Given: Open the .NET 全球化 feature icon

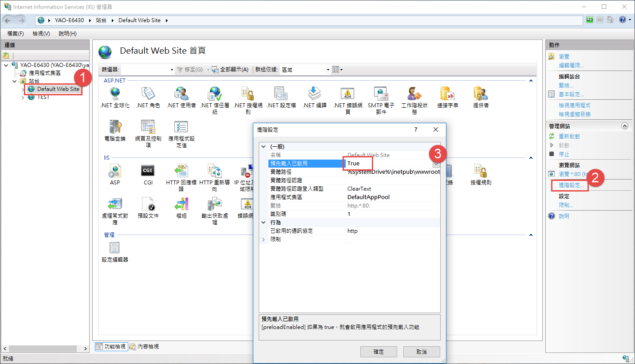Looking at the screenshot, I should pyautogui.click(x=115, y=98).
